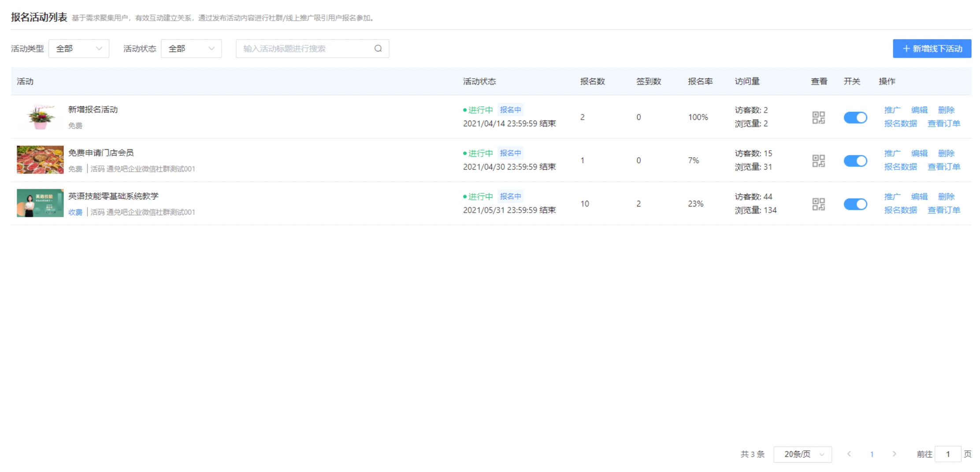980x472 pixels.
Task: Select page number 1 in pagination
Action: pos(872,454)
